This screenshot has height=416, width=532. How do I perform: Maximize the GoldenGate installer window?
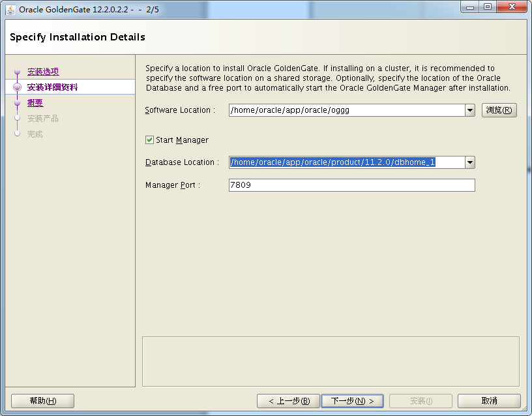(488, 7)
